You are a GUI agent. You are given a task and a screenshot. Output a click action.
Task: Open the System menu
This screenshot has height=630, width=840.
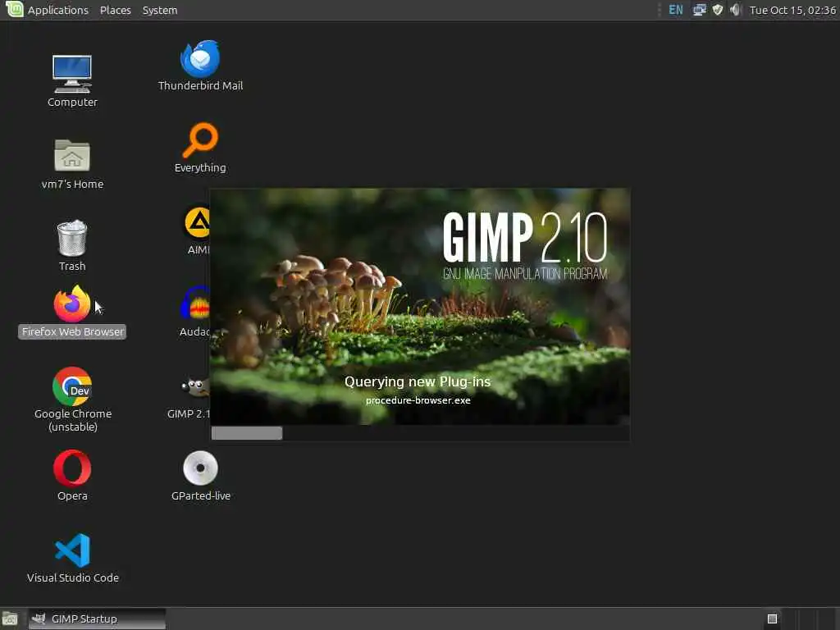160,10
